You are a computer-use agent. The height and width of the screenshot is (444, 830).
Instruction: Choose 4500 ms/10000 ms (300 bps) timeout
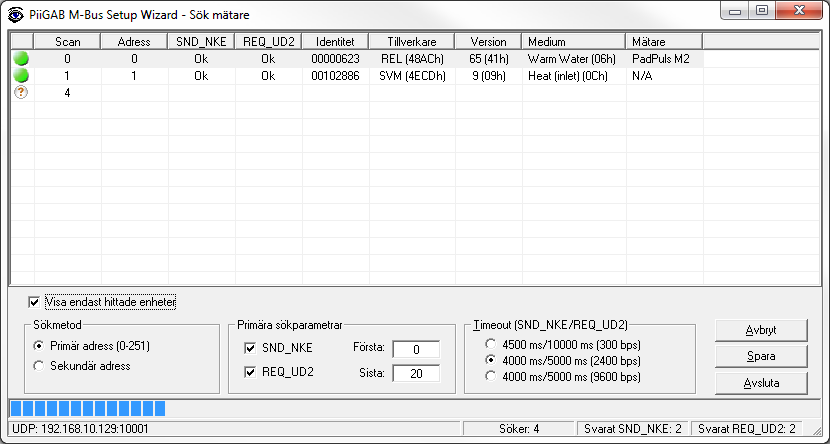click(491, 345)
